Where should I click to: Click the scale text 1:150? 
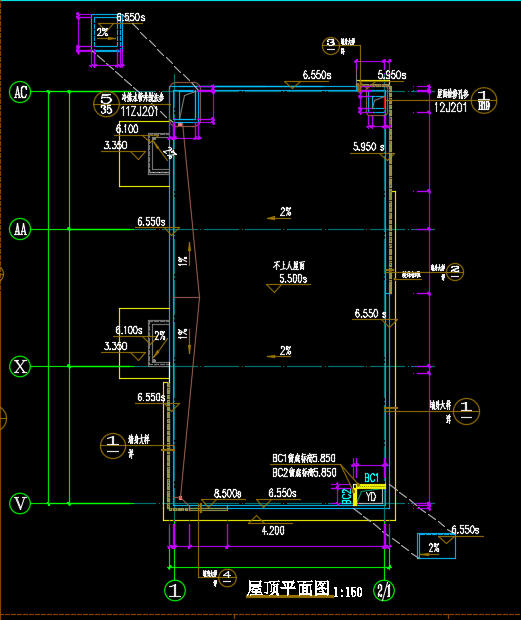coord(348,592)
